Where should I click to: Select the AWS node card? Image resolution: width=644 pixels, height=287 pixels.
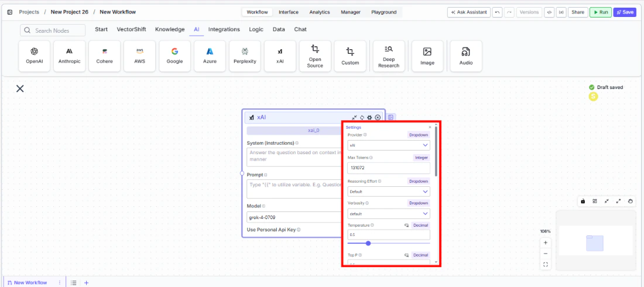tap(140, 56)
